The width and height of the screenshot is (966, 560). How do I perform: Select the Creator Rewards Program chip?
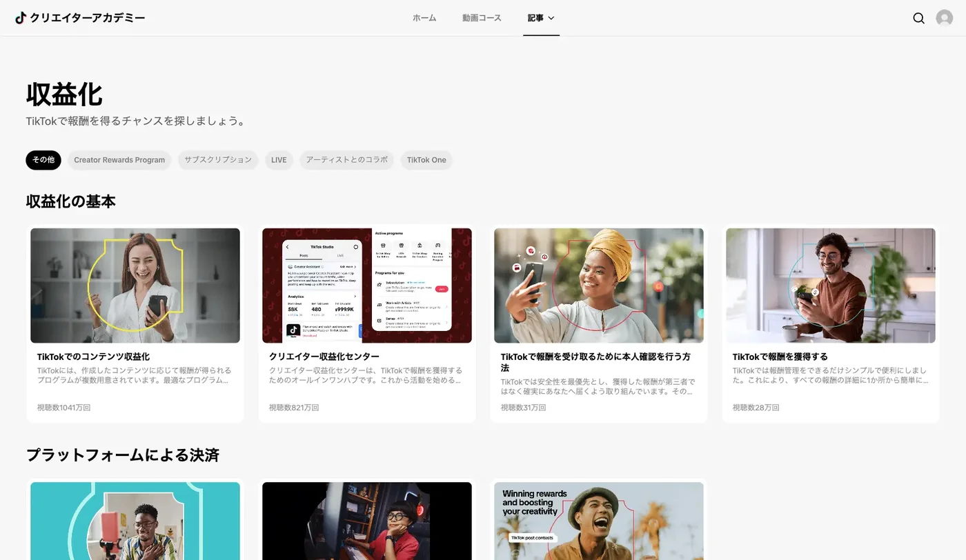point(119,160)
